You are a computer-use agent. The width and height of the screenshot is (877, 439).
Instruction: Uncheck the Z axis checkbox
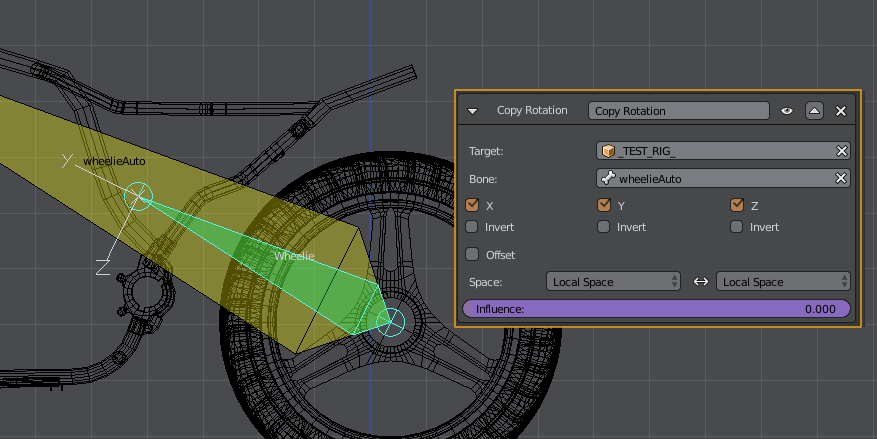coord(737,205)
